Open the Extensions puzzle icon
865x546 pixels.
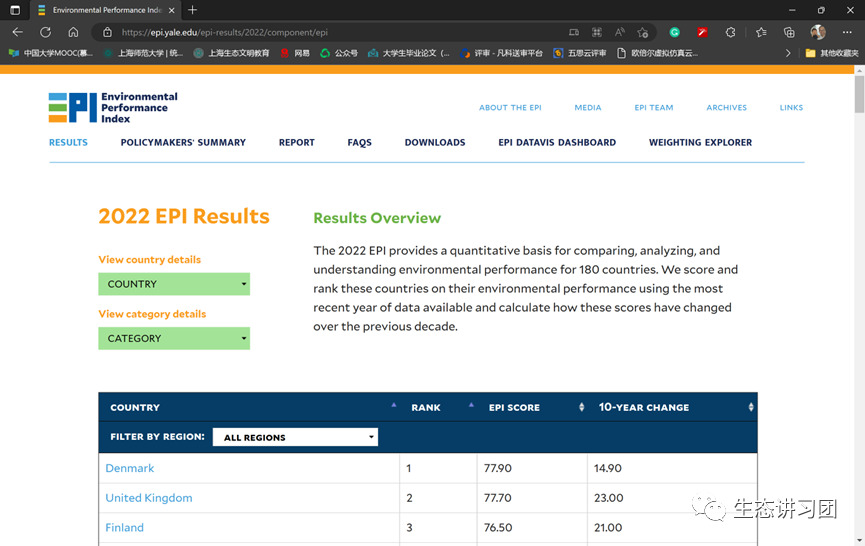(730, 33)
